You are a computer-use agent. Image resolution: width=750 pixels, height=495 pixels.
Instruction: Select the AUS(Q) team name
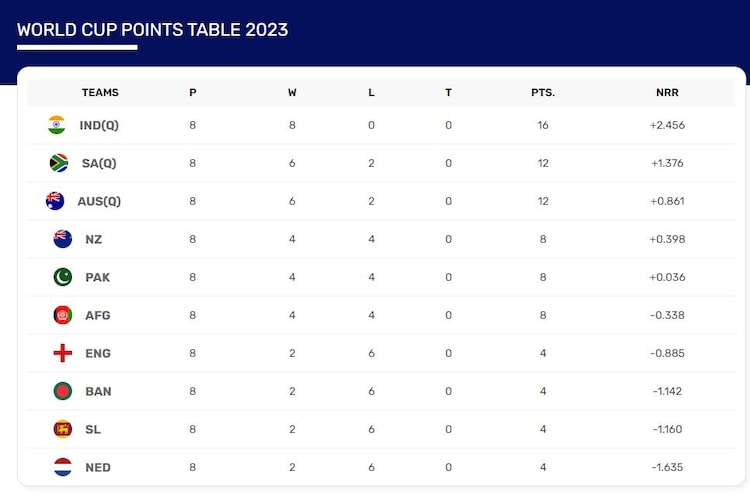[x=99, y=201]
